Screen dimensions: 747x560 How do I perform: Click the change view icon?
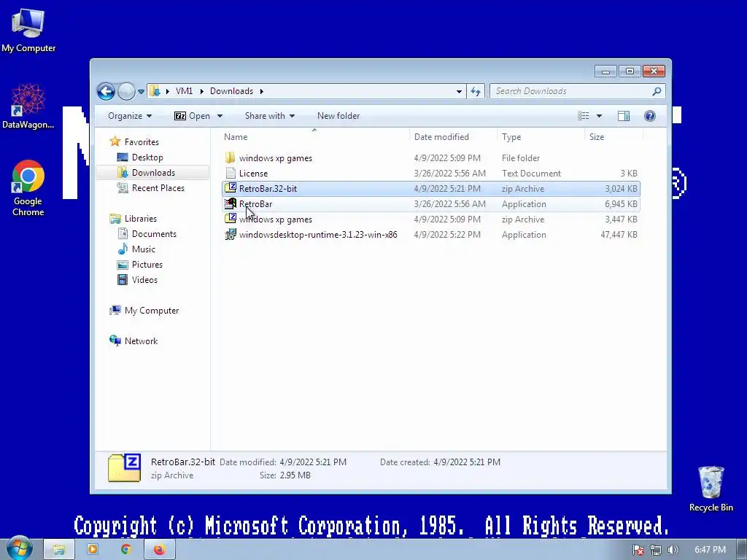coord(583,116)
